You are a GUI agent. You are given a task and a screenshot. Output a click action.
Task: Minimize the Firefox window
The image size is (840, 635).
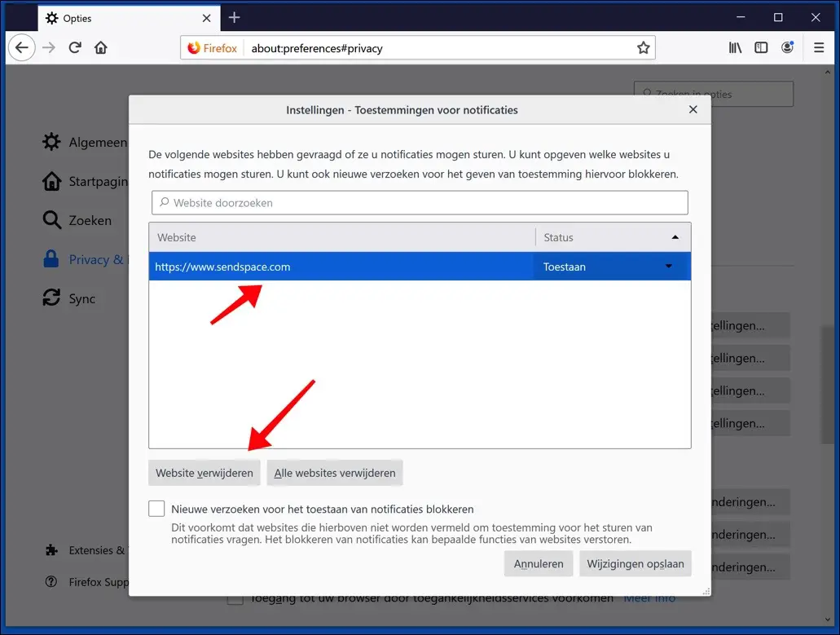click(x=741, y=18)
